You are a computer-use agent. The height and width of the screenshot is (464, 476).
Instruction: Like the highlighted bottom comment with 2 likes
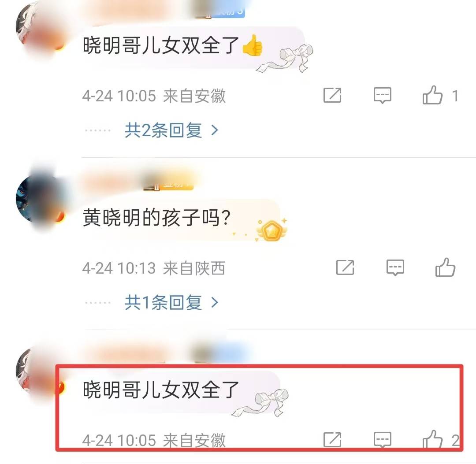pyautogui.click(x=432, y=440)
